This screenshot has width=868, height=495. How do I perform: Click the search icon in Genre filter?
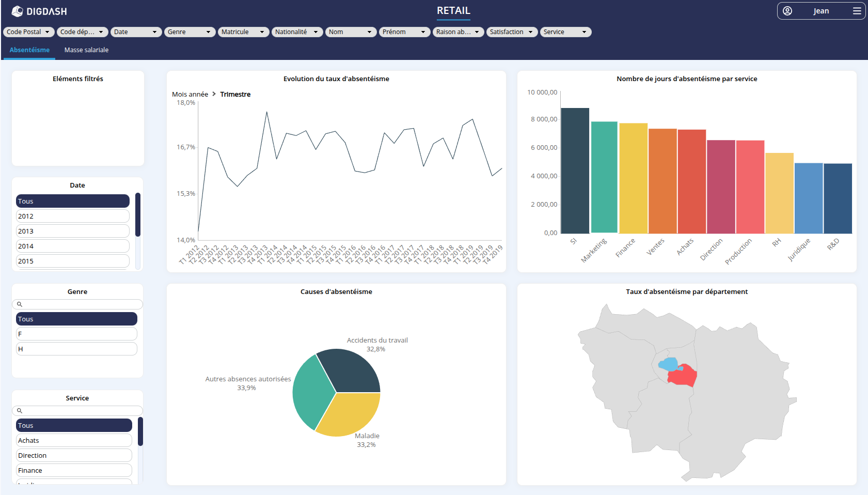tap(20, 304)
